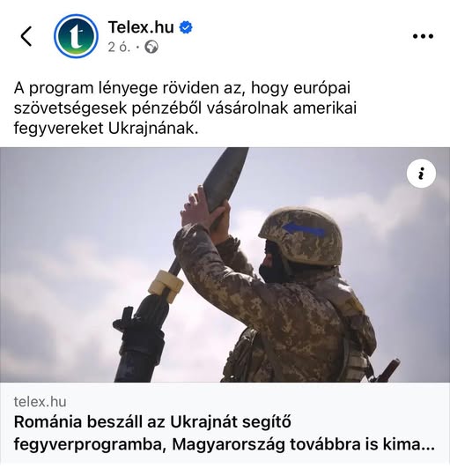The width and height of the screenshot is (450, 476).
Task: Open the Telex.hu profile avatar
Action: [76, 36]
